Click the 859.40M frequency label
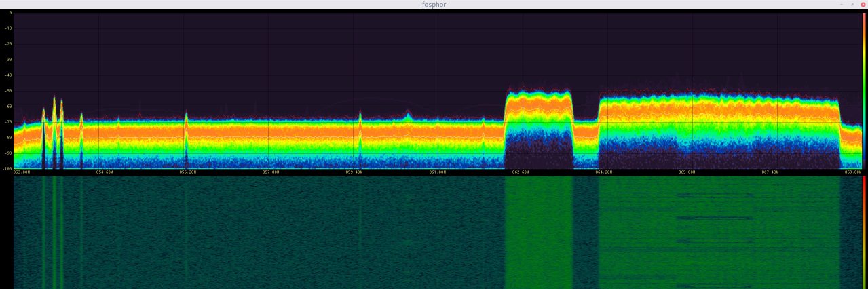 click(354, 172)
